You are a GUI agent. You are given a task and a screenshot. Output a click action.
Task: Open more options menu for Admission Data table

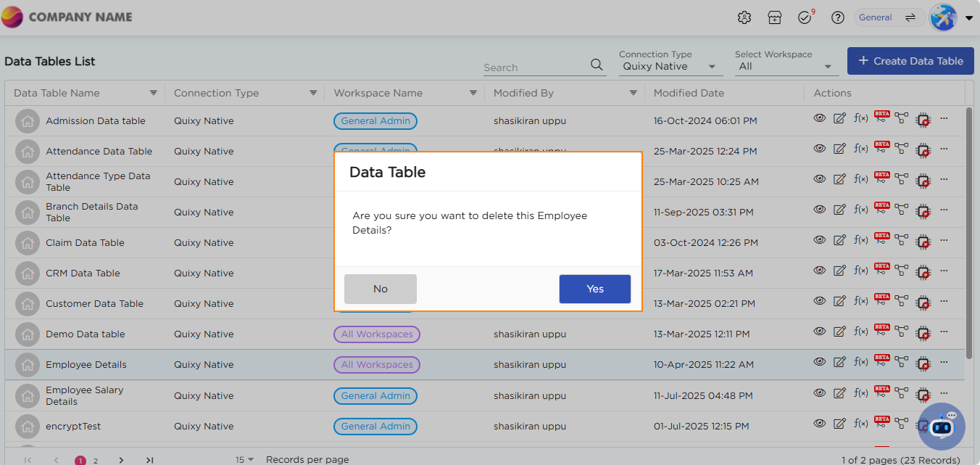[944, 118]
